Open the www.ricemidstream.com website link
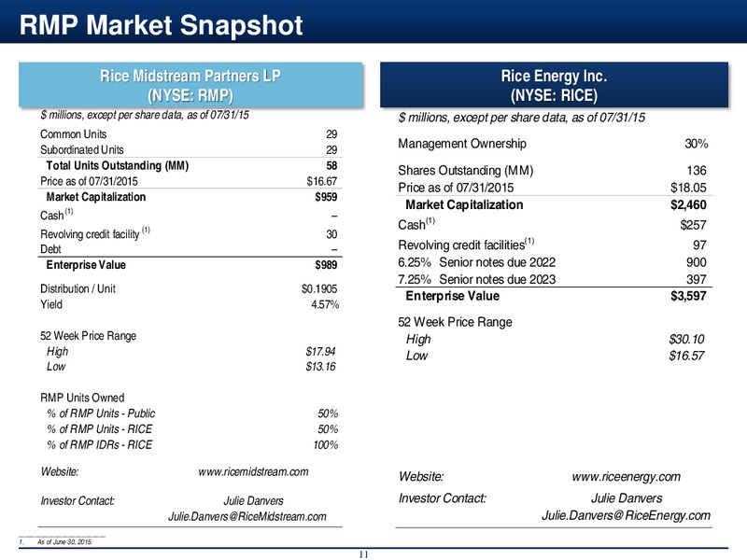747x560 pixels. (x=253, y=472)
